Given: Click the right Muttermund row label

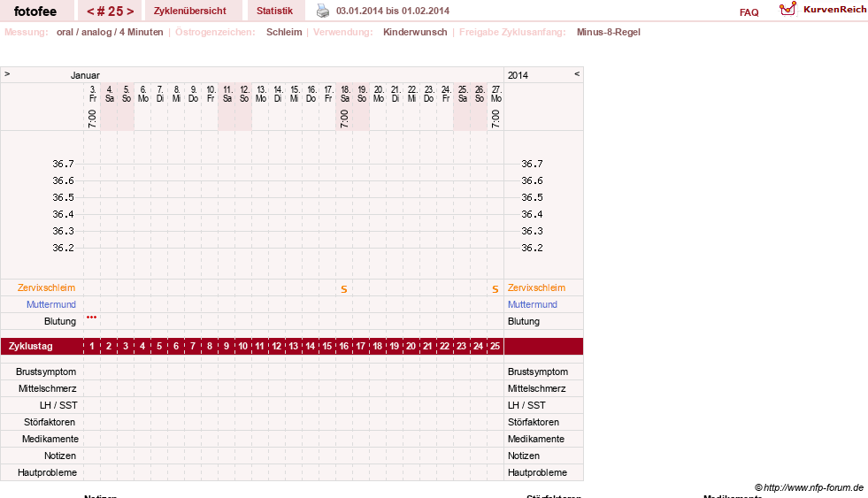Looking at the screenshot, I should [533, 304].
